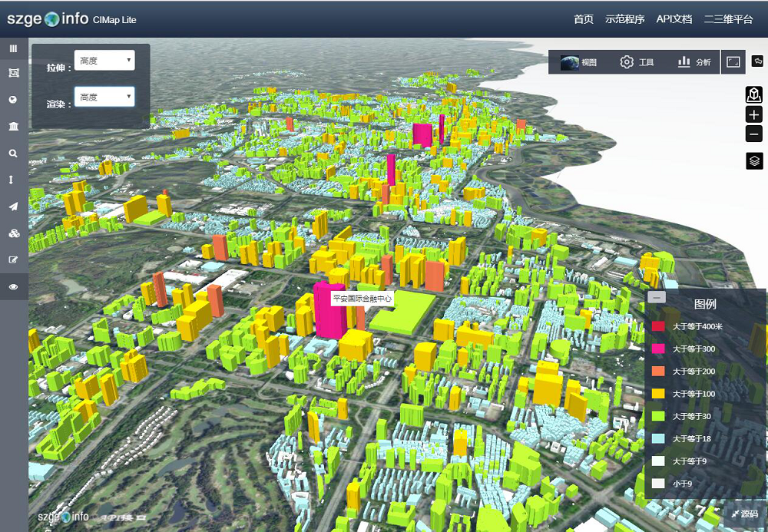Expand the 视图 view menu
Viewport: 768px width, 532px height.
pos(579,62)
